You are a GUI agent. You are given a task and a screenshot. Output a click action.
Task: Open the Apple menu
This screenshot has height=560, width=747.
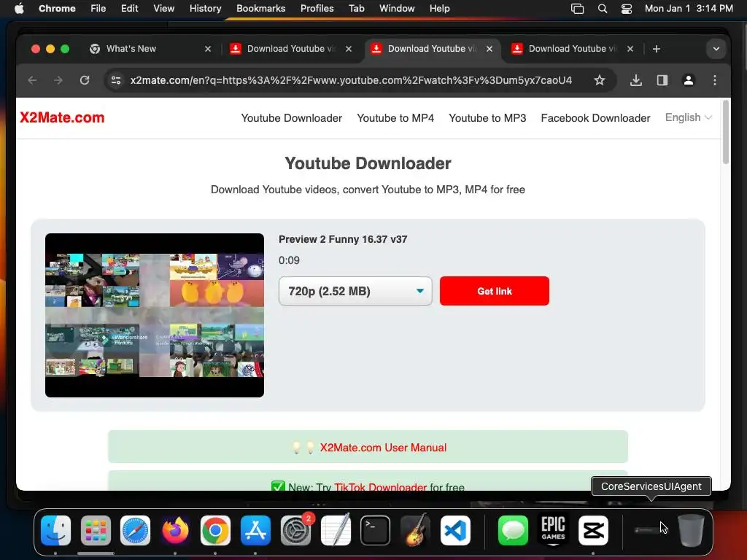(x=19, y=9)
